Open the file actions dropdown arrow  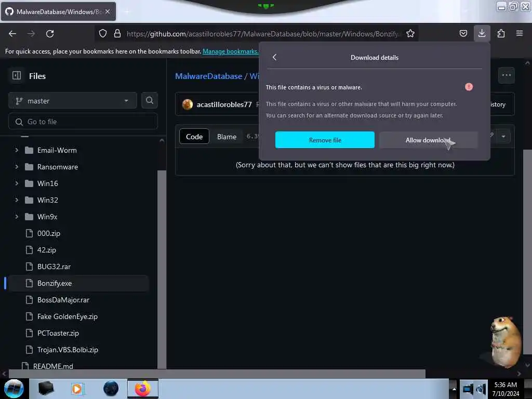[503, 137]
